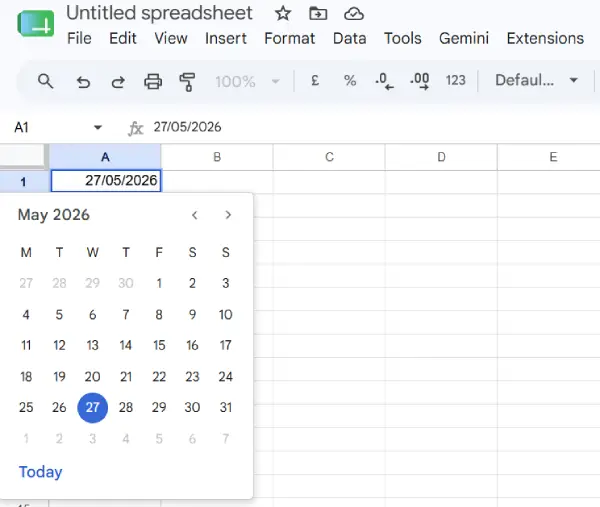The image size is (600, 507).
Task: Go to the next month in the date picker
Action: pos(228,215)
